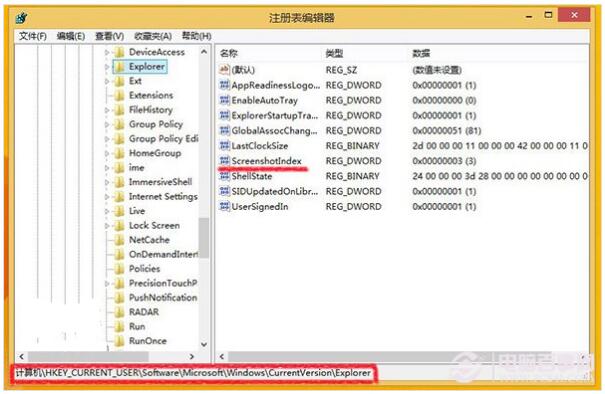Screen dimensions: 605x394
Task: Click the ScreenshotIndex DWORD value icon
Action: (x=225, y=161)
